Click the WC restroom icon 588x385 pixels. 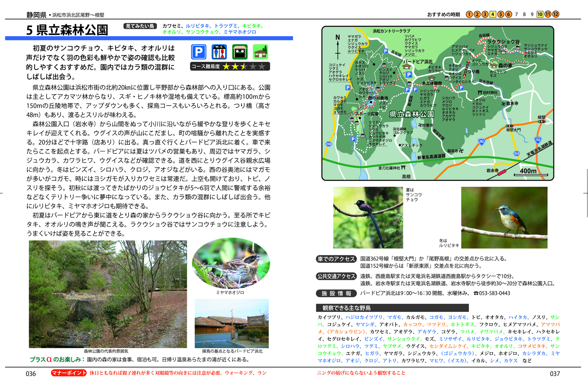click(219, 52)
